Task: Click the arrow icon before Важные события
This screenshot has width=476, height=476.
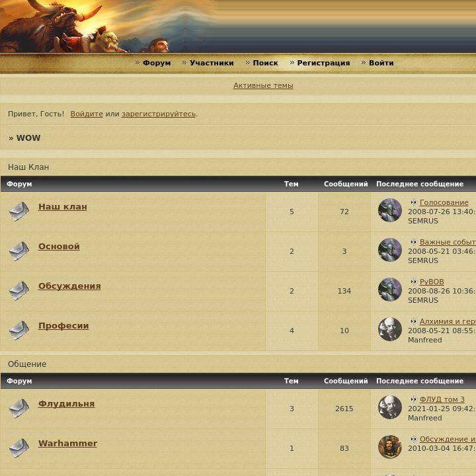Action: [413, 242]
